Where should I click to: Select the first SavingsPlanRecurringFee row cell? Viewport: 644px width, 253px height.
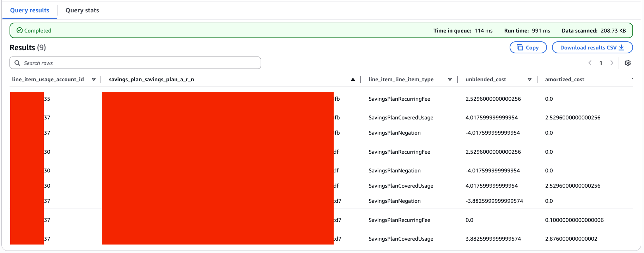[x=399, y=99]
